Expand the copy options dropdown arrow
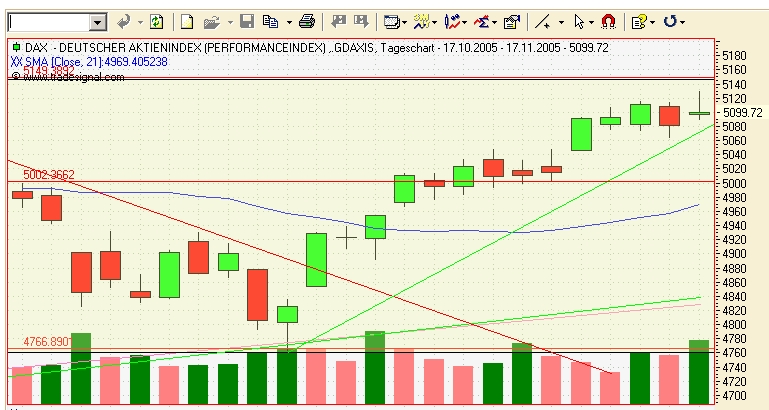769x410 pixels. tap(289, 23)
